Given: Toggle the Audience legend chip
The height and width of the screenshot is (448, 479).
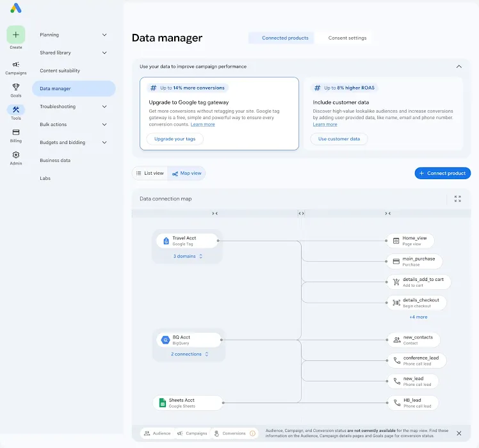Looking at the screenshot, I should [158, 433].
